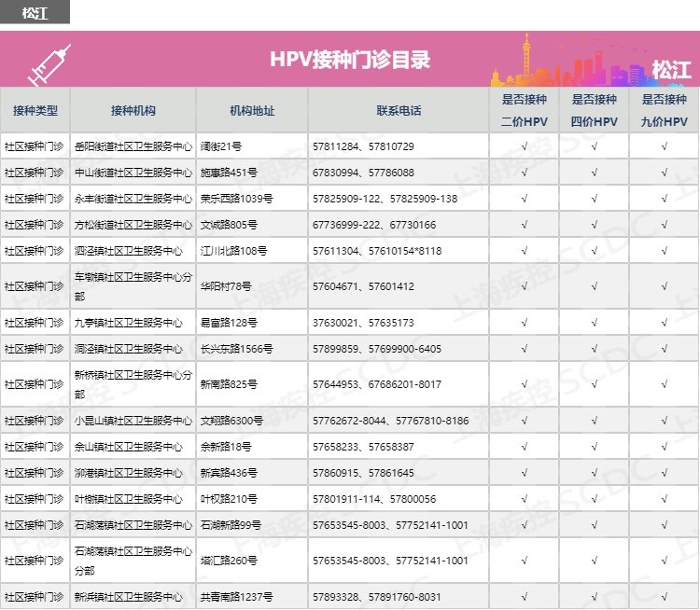The width and height of the screenshot is (700, 610).
Task: Click the 是否接种二价HPV column header
Action: coord(525,110)
